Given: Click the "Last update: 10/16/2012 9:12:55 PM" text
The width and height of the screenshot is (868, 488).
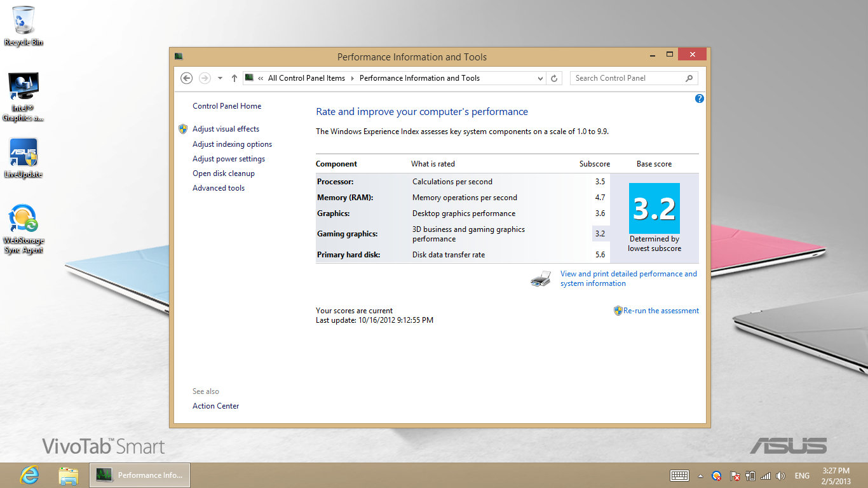Looking at the screenshot, I should coord(375,320).
